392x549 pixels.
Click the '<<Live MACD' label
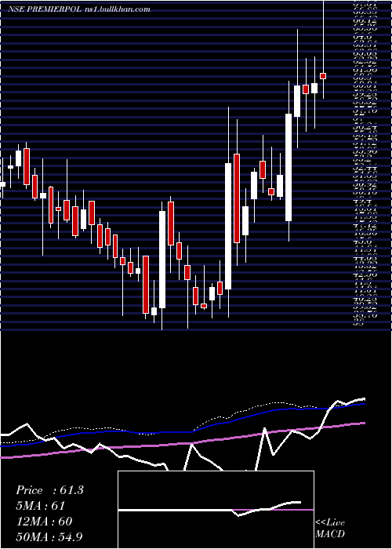click(x=330, y=529)
